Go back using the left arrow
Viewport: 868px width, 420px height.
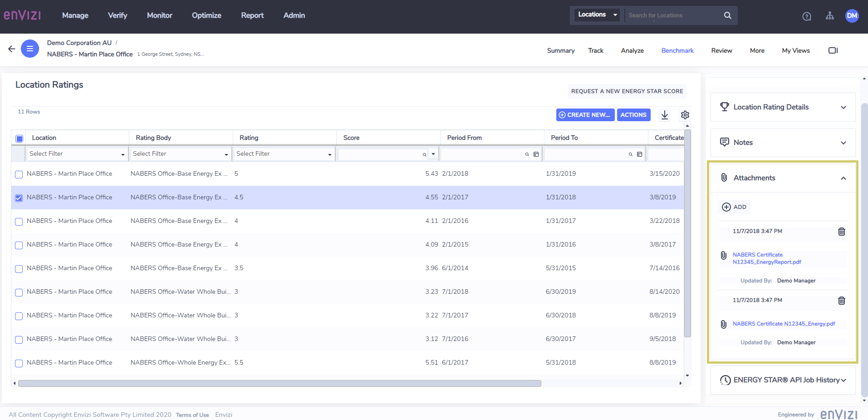click(x=12, y=49)
